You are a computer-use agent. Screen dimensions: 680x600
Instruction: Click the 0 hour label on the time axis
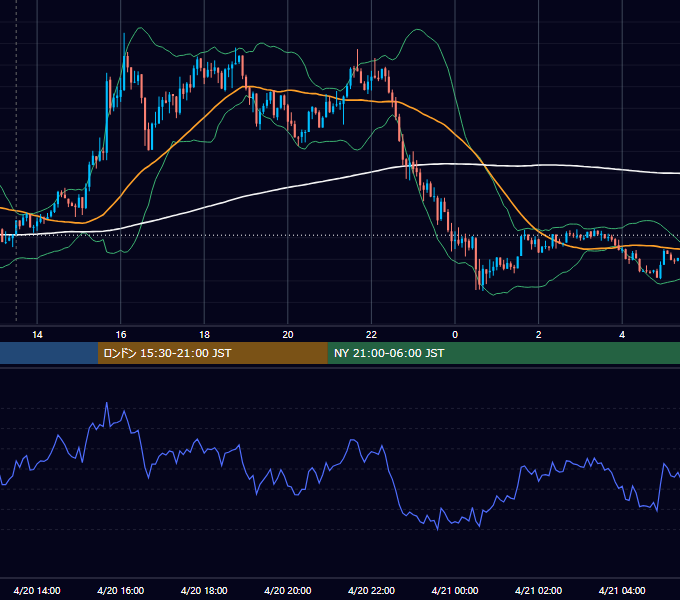coord(455,335)
